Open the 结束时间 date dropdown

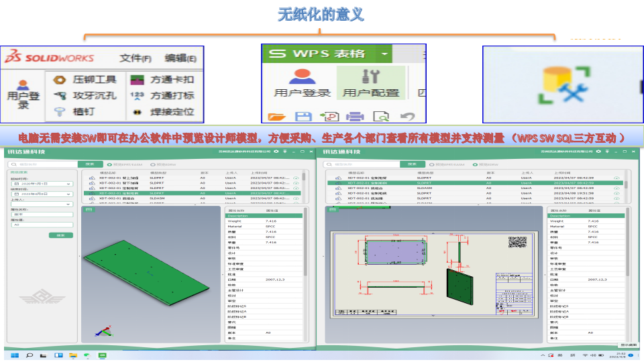pyautogui.click(x=68, y=194)
